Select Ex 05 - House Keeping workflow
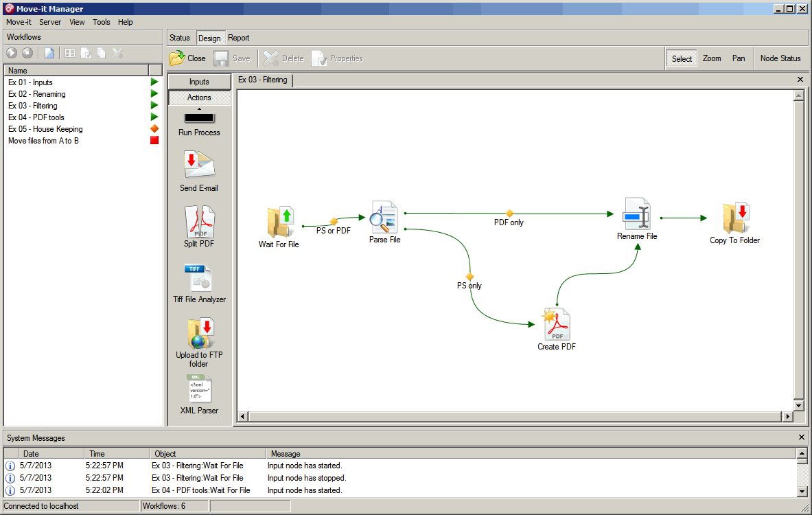Screen dimensions: 812x515 click(x=45, y=129)
